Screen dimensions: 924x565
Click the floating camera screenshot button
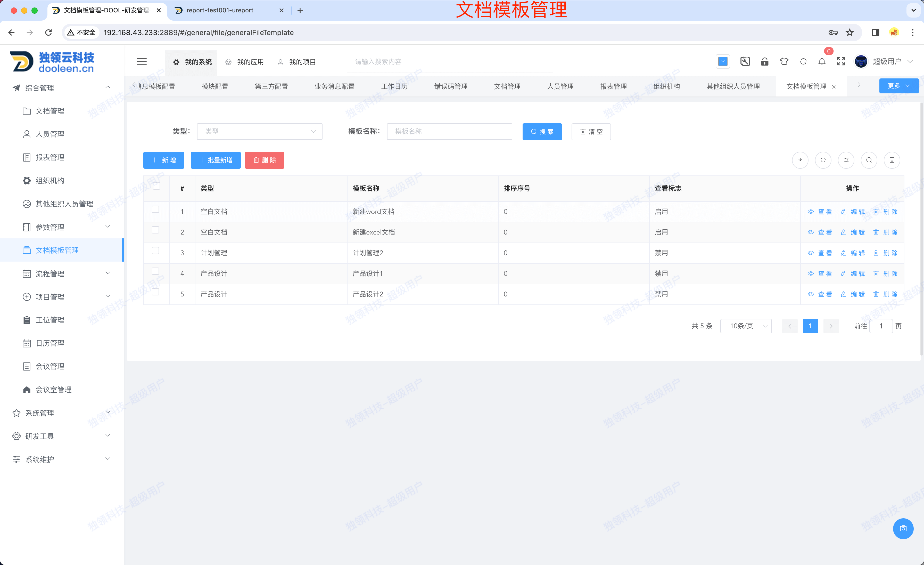tap(903, 528)
